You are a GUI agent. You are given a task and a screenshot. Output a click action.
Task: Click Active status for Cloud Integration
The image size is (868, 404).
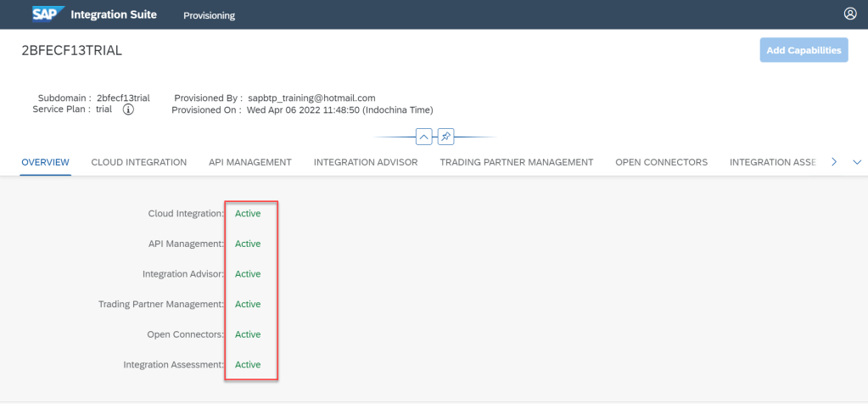[248, 214]
